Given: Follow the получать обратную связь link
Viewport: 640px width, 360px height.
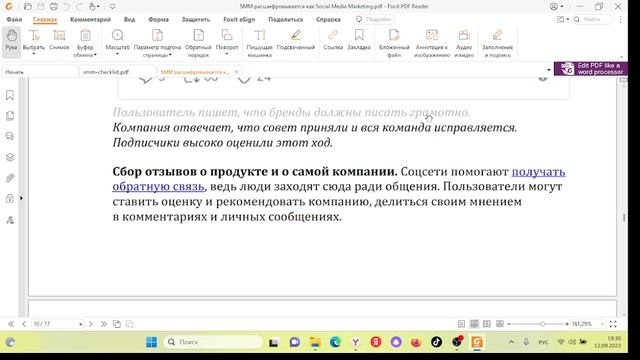Looking at the screenshot, I should 538,172.
